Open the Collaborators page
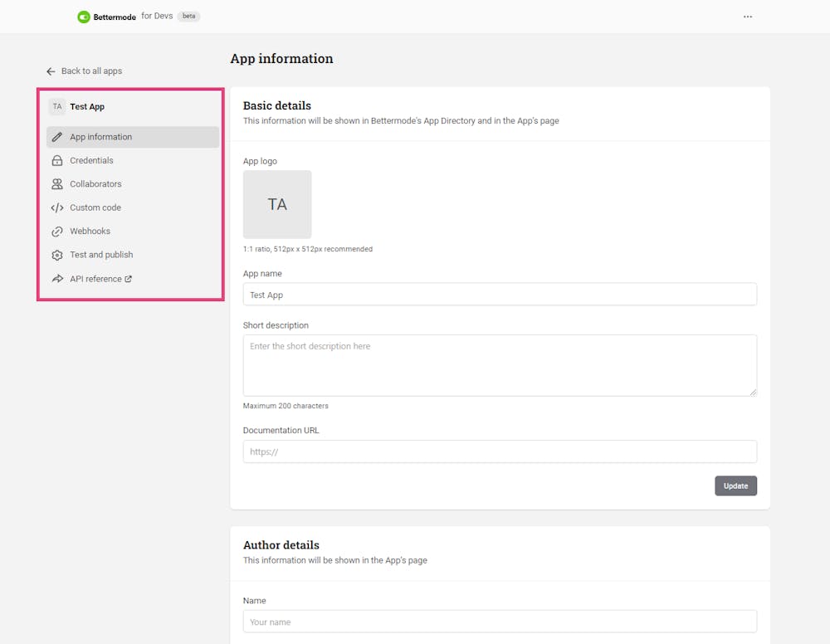This screenshot has height=644, width=830. pyautogui.click(x=95, y=184)
